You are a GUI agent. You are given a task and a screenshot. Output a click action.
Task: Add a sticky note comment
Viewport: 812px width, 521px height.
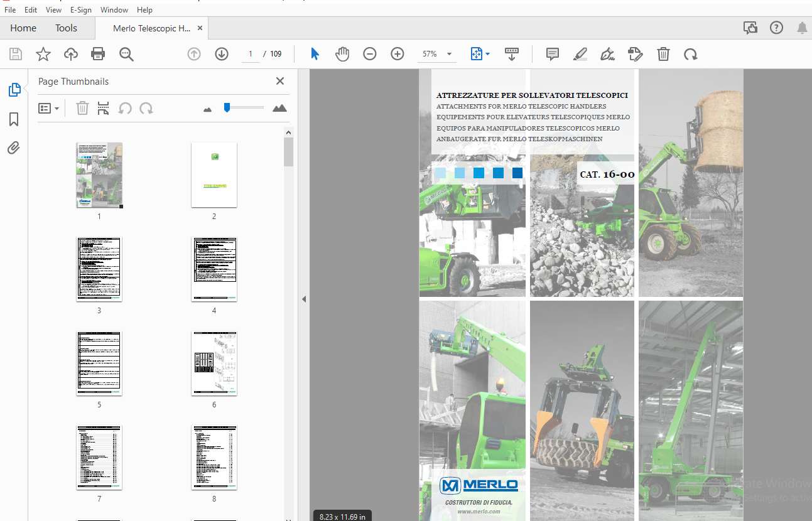click(553, 54)
